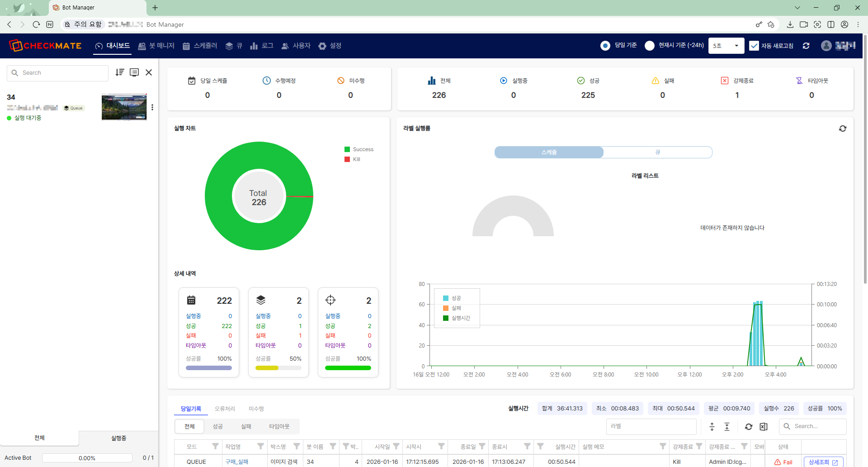
Task: Open the 라벨 selection field
Action: [x=651, y=426]
